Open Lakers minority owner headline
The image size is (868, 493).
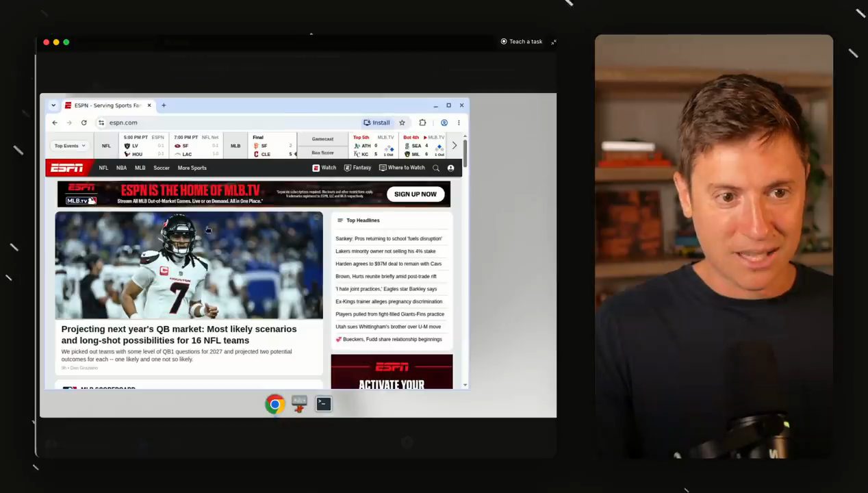point(385,251)
